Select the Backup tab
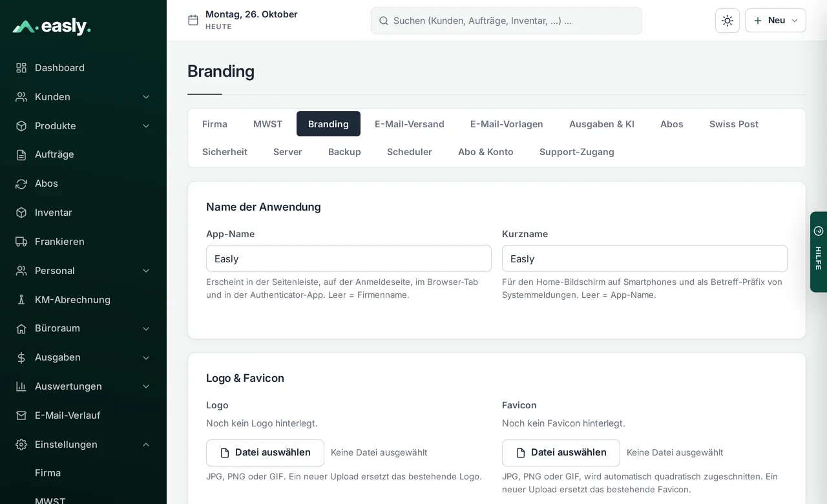This screenshot has height=504, width=827. click(x=344, y=152)
